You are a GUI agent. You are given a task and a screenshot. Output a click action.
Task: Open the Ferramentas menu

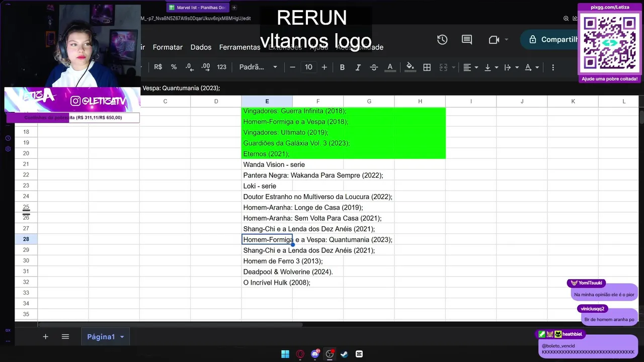pos(239,47)
